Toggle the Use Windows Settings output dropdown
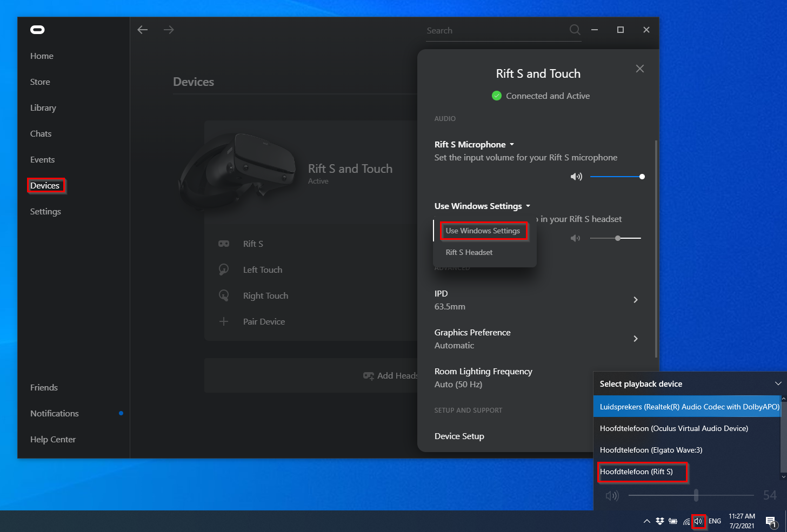Screen dimensions: 787x532 pyautogui.click(x=483, y=206)
